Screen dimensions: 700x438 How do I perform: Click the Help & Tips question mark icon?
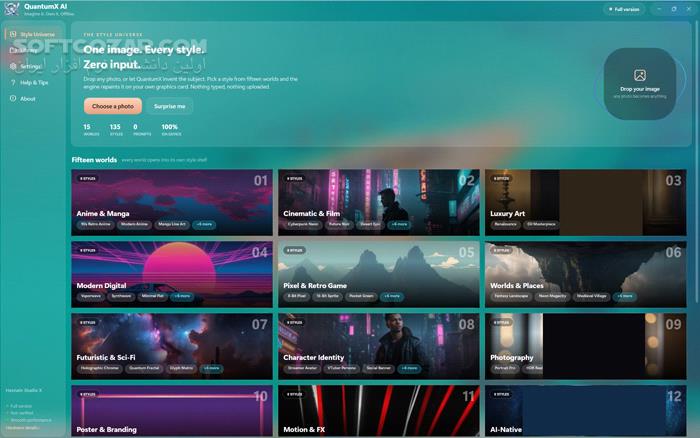13,82
